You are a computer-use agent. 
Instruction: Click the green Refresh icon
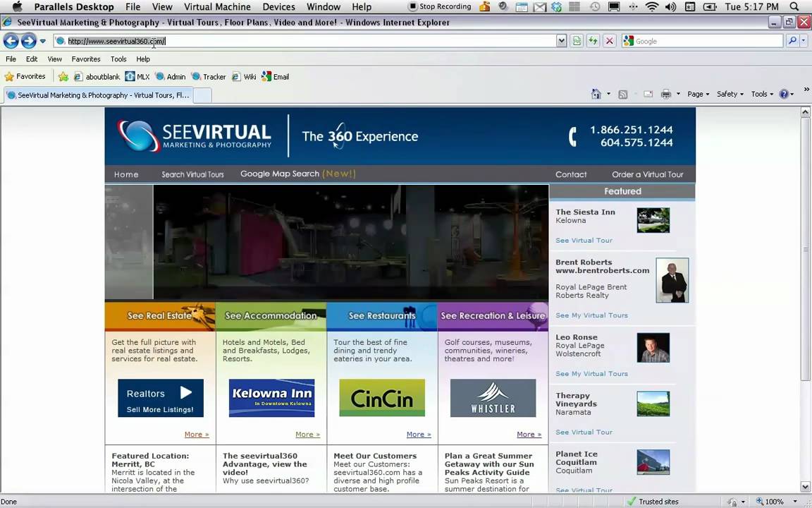593,41
